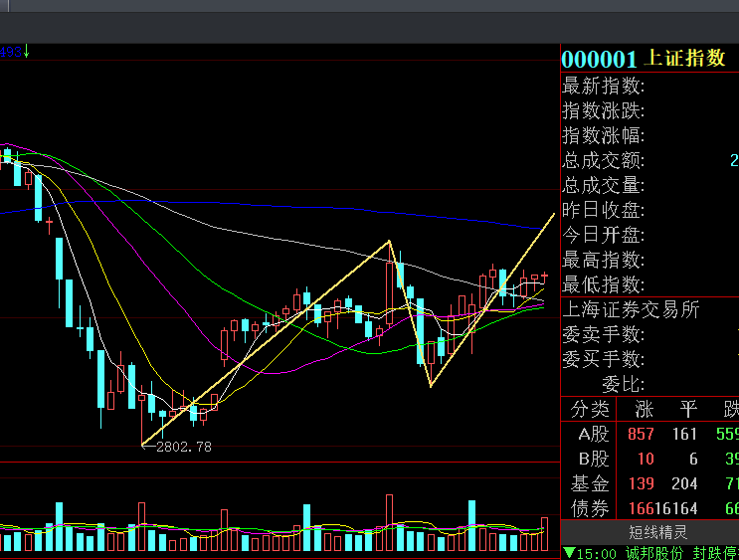Click the 000001 index code
Screen dimensions: 739x560
(x=599, y=60)
